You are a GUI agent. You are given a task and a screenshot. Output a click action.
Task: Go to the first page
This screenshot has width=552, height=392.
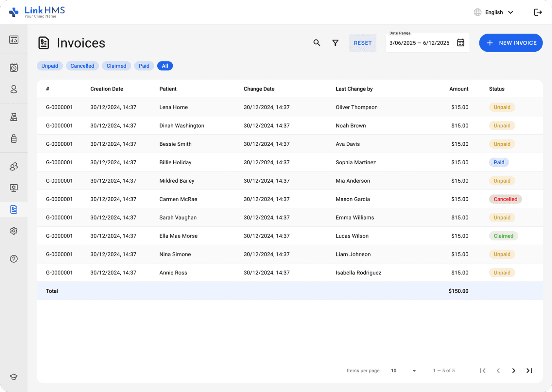[483, 370]
